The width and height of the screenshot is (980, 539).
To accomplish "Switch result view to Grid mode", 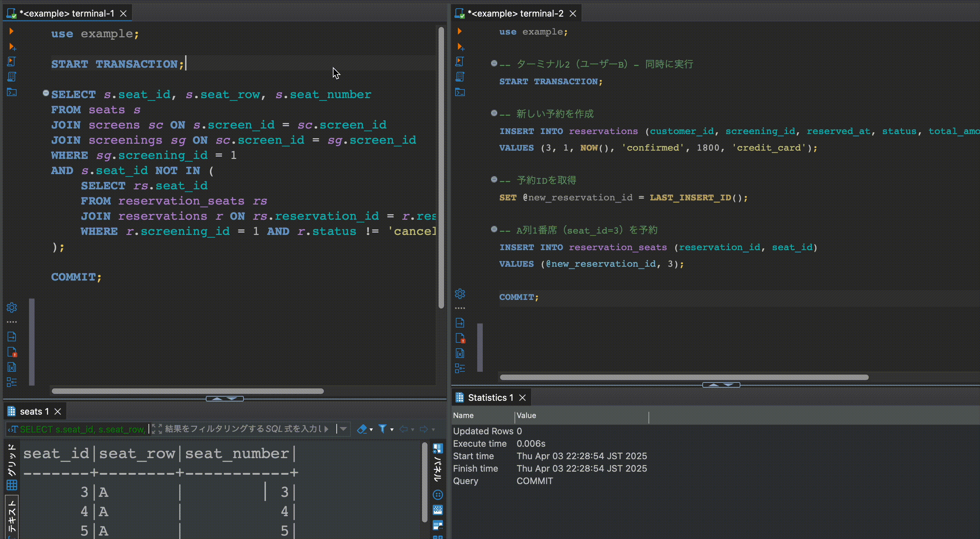I will point(12,467).
